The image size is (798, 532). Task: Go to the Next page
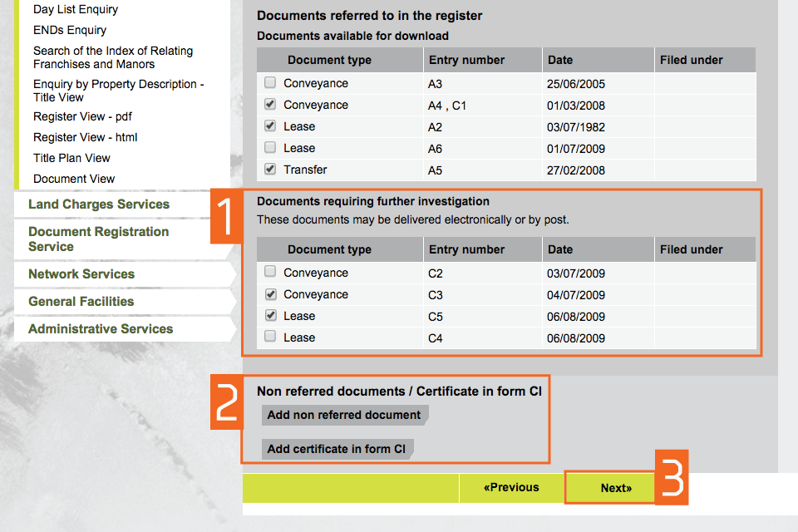616,489
